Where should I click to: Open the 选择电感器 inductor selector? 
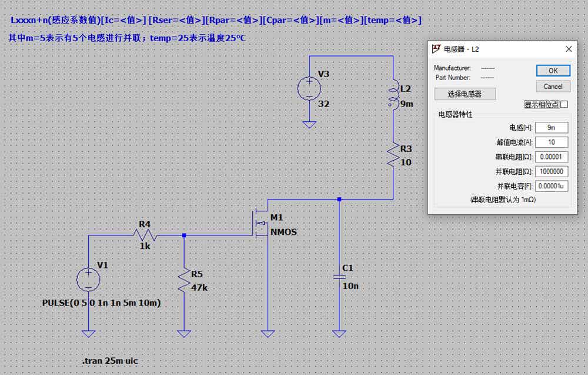coord(465,94)
